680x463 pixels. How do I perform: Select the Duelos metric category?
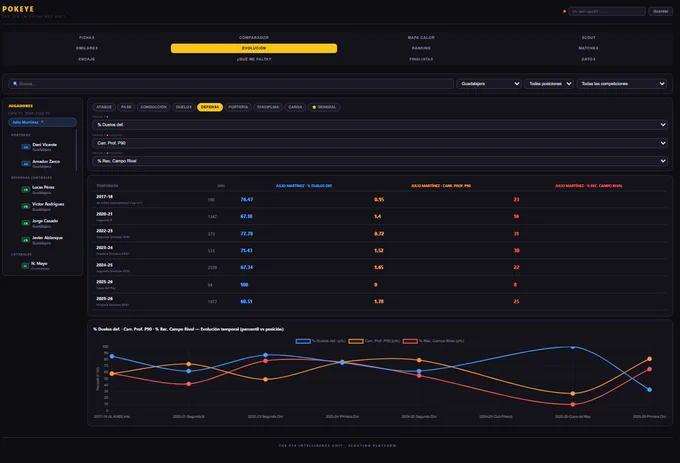183,107
